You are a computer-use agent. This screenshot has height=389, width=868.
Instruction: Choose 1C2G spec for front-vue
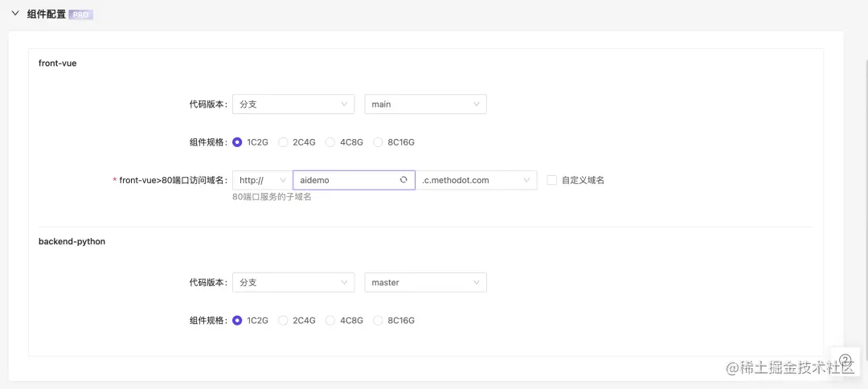pos(237,142)
